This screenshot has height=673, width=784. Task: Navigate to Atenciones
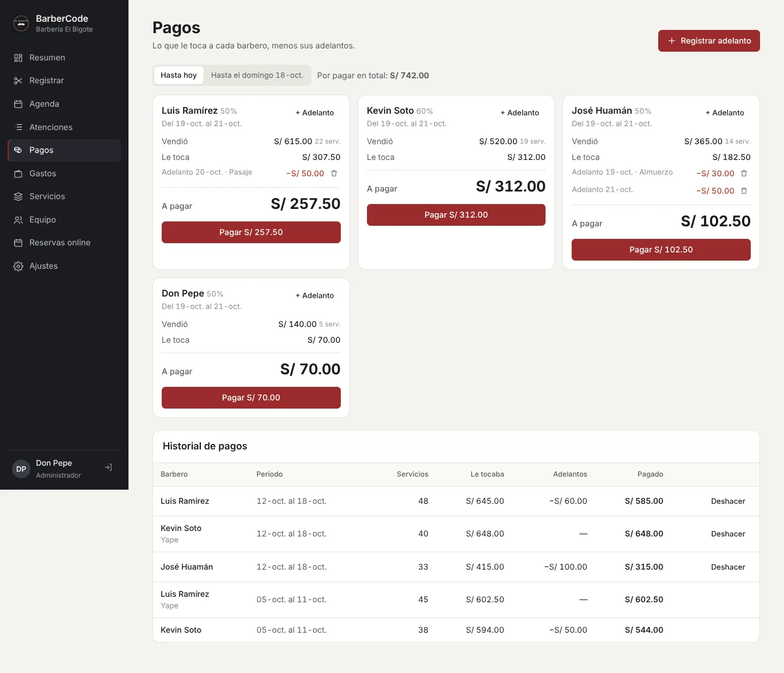pos(64,127)
